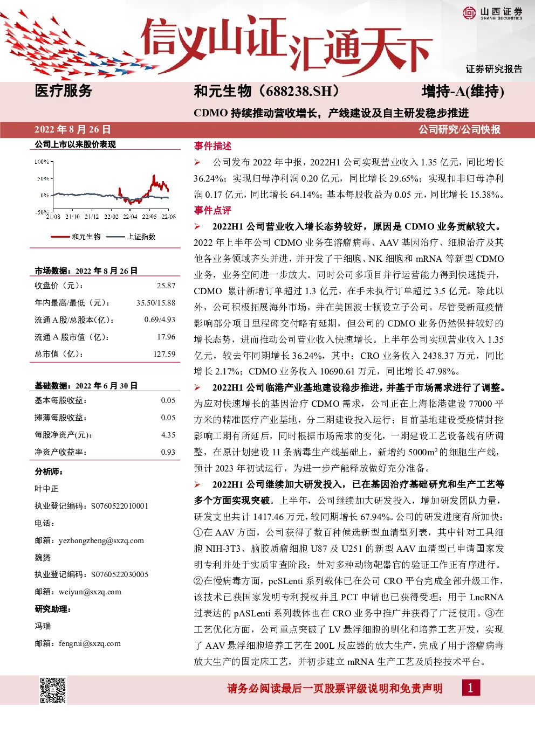Viewport: 535px width, 756px height.
Task: Click the analyst name 魏赟
Action: point(43,558)
